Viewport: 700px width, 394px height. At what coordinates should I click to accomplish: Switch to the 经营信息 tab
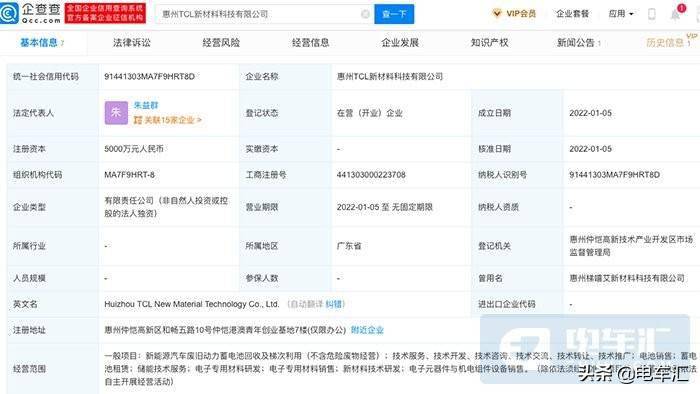310,42
